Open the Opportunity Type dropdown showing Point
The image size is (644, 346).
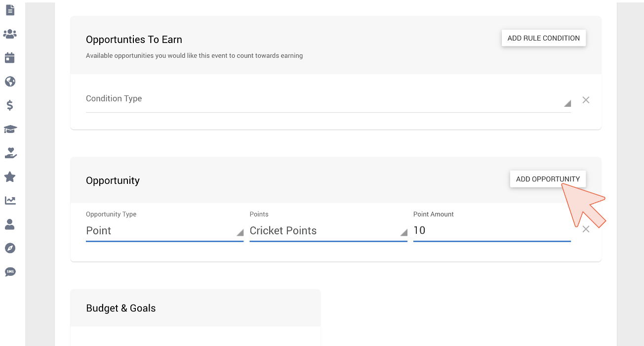click(164, 230)
